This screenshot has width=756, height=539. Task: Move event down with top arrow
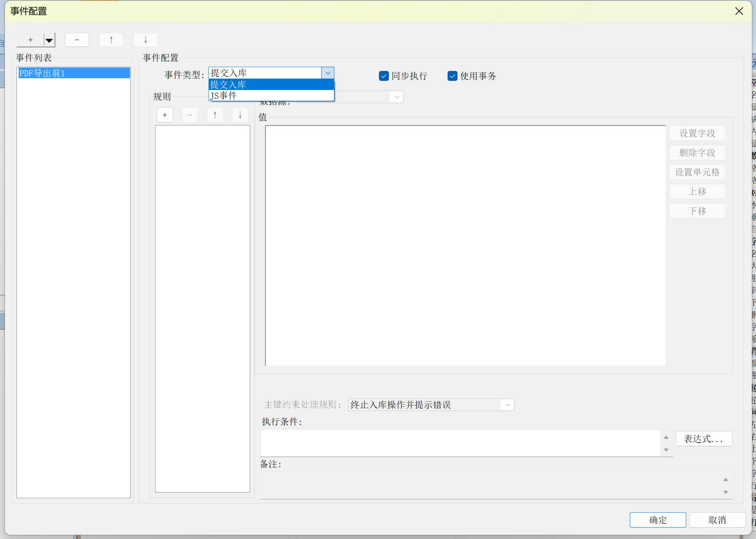point(145,40)
